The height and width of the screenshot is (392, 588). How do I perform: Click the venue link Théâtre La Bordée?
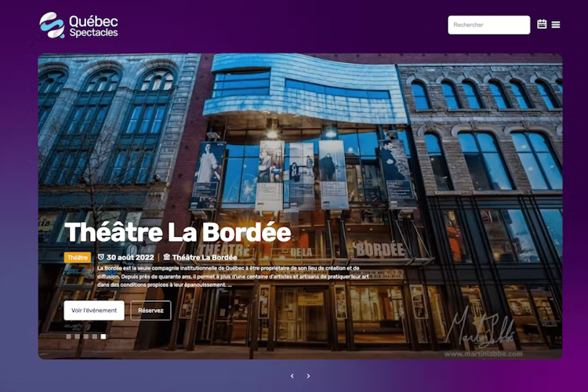pos(205,257)
